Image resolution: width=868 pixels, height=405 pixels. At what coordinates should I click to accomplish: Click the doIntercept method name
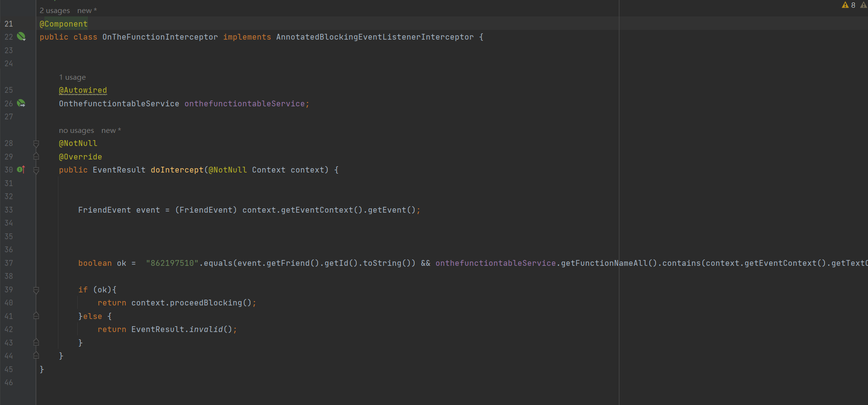click(x=177, y=170)
